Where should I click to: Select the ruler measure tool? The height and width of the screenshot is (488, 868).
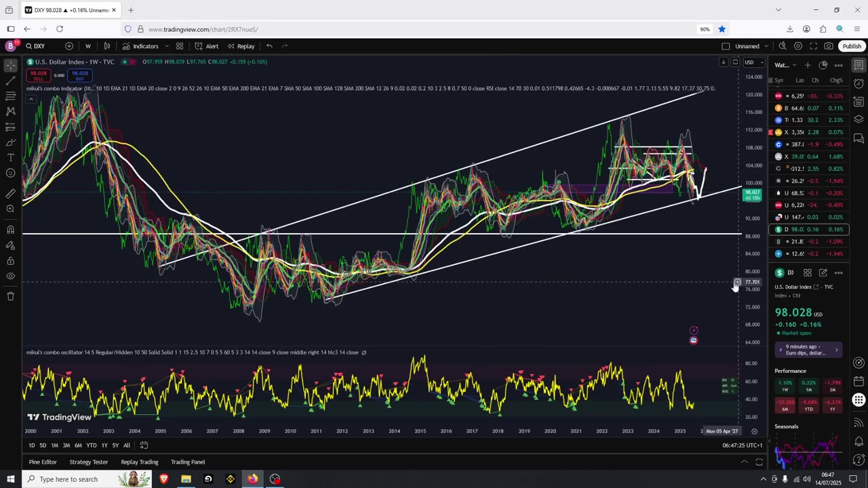pyautogui.click(x=10, y=193)
